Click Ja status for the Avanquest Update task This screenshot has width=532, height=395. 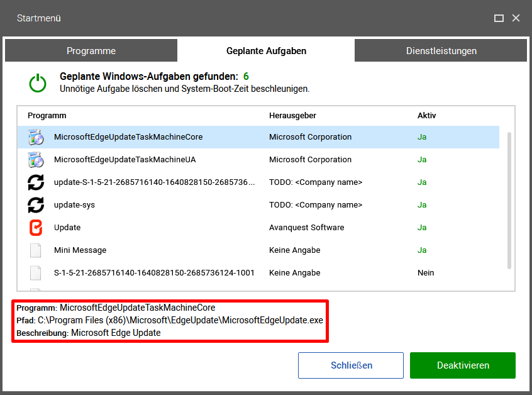(x=422, y=227)
